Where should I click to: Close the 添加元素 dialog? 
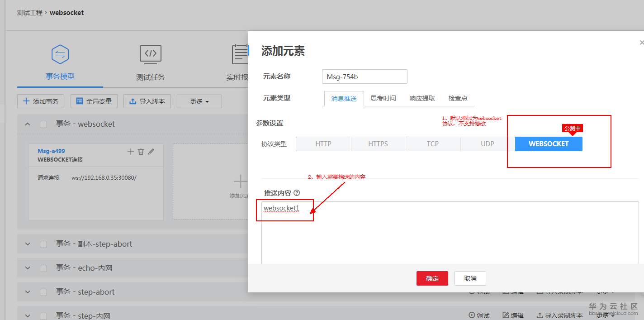click(641, 43)
